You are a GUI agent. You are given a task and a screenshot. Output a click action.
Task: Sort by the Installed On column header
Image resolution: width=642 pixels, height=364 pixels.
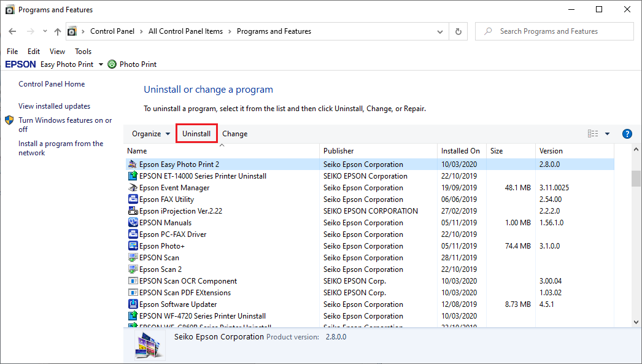462,151
